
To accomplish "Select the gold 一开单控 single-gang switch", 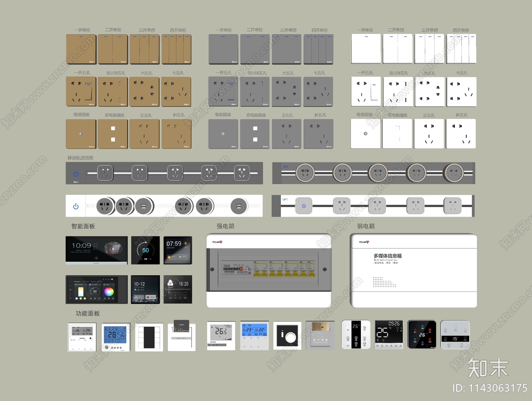I will [81, 49].
